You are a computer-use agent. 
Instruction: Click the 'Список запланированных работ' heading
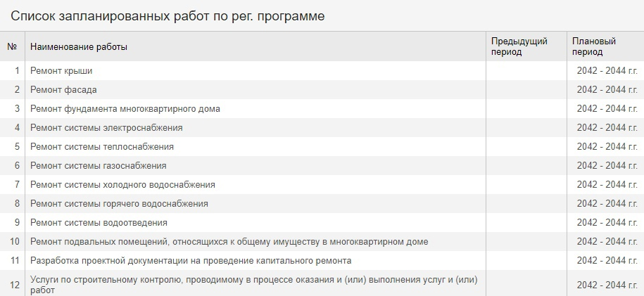click(x=168, y=15)
